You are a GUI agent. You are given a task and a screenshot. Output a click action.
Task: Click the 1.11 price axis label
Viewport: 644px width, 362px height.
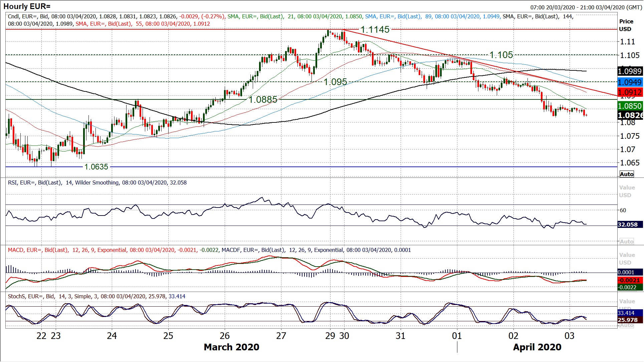[628, 42]
